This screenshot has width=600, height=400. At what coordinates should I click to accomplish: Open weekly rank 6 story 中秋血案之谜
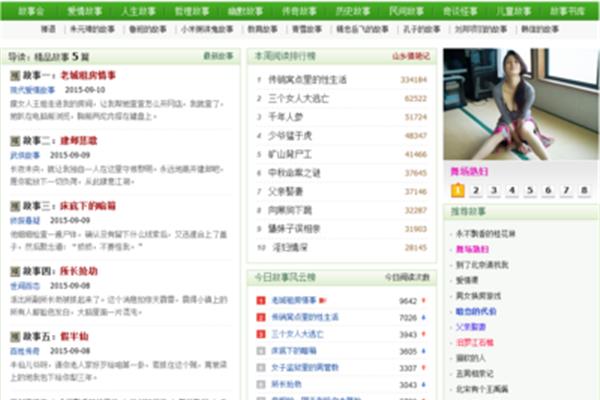click(294, 173)
